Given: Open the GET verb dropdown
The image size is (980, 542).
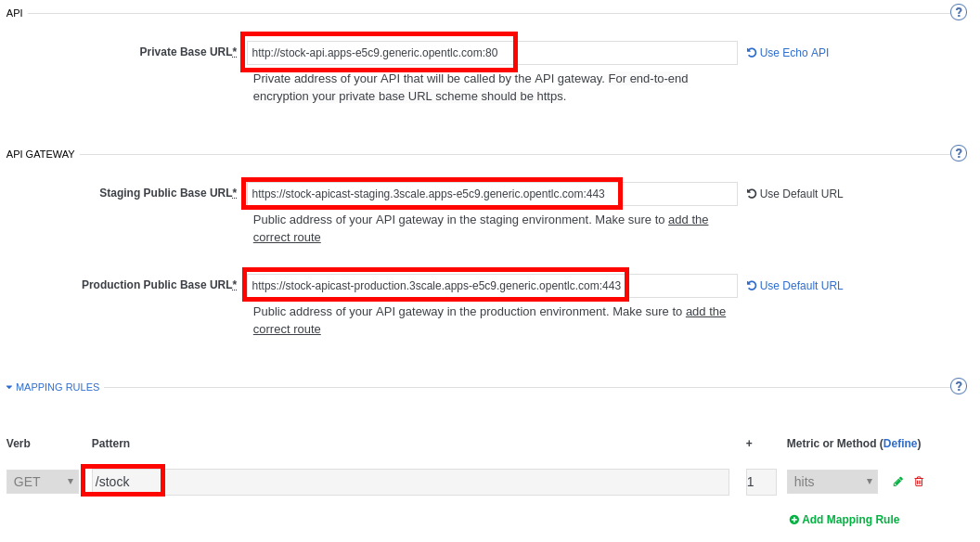Looking at the screenshot, I should [x=43, y=482].
